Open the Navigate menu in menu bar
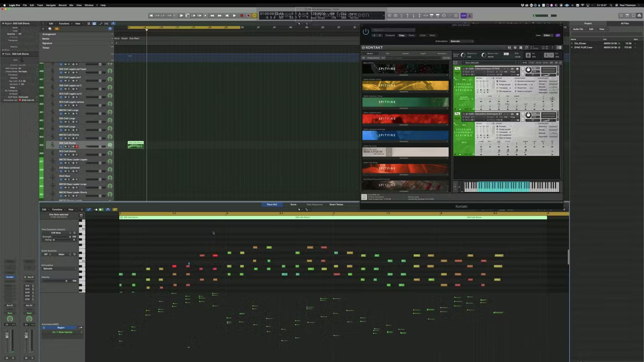 [x=50, y=5]
